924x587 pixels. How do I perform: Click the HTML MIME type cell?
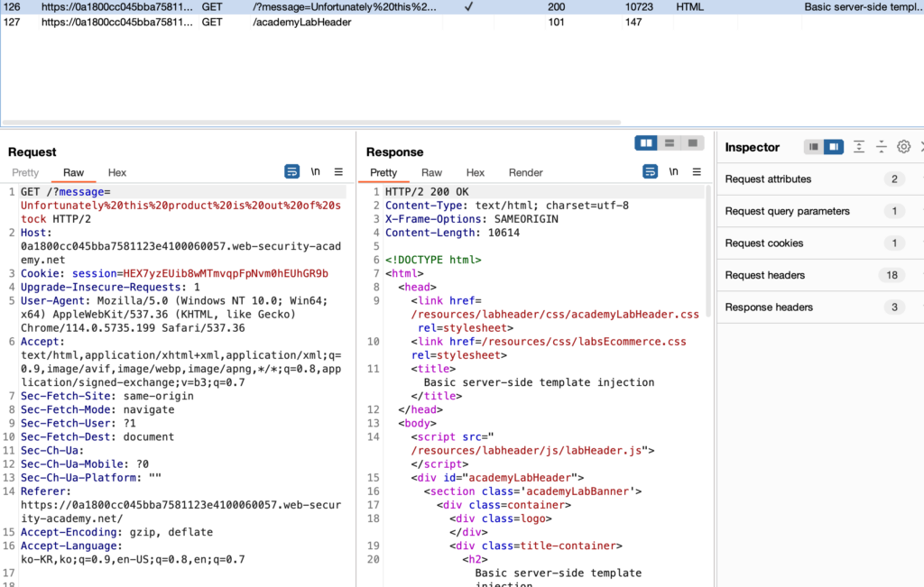tap(690, 7)
